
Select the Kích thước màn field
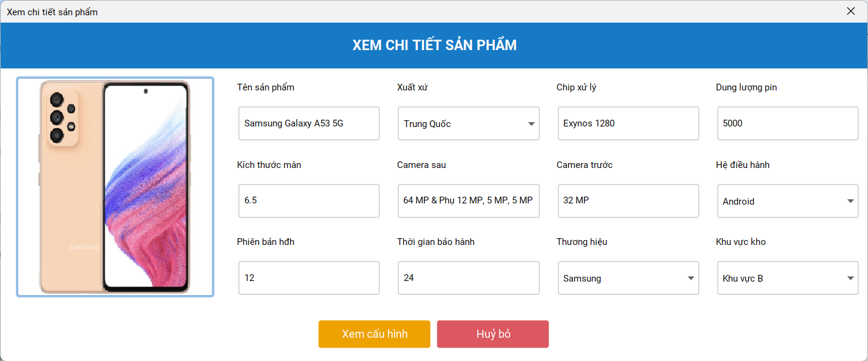(x=309, y=201)
